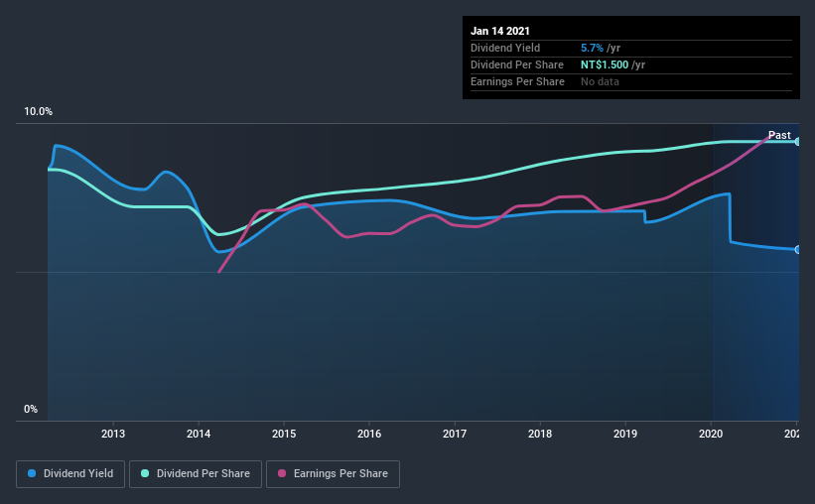This screenshot has height=504, width=815.
Task: Click the 2017 x-axis label
Action: coord(455,434)
